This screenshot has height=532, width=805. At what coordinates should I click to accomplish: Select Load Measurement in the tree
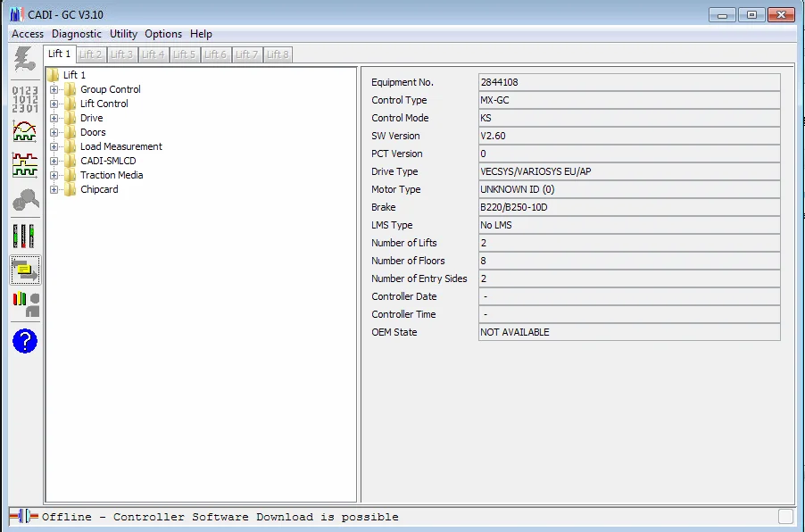click(x=121, y=147)
